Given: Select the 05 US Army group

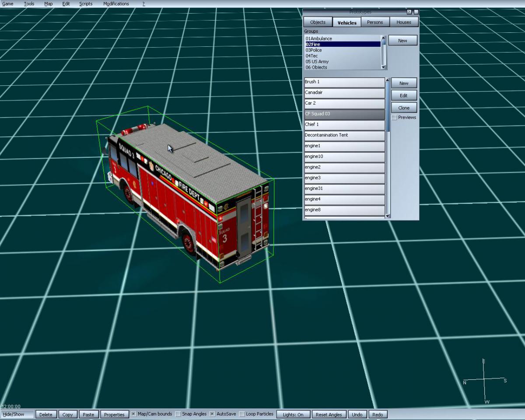Looking at the screenshot, I should pos(343,62).
